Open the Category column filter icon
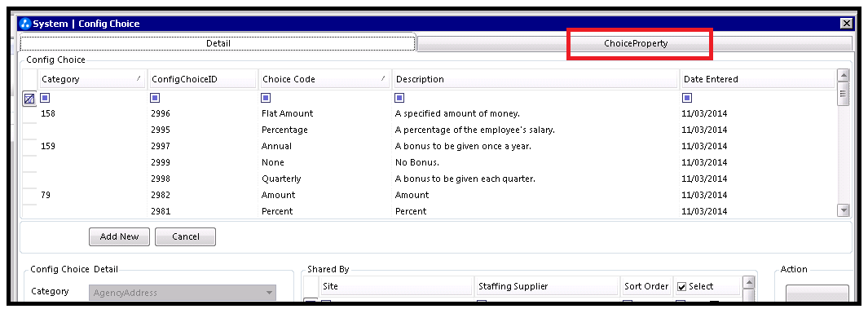 46,98
